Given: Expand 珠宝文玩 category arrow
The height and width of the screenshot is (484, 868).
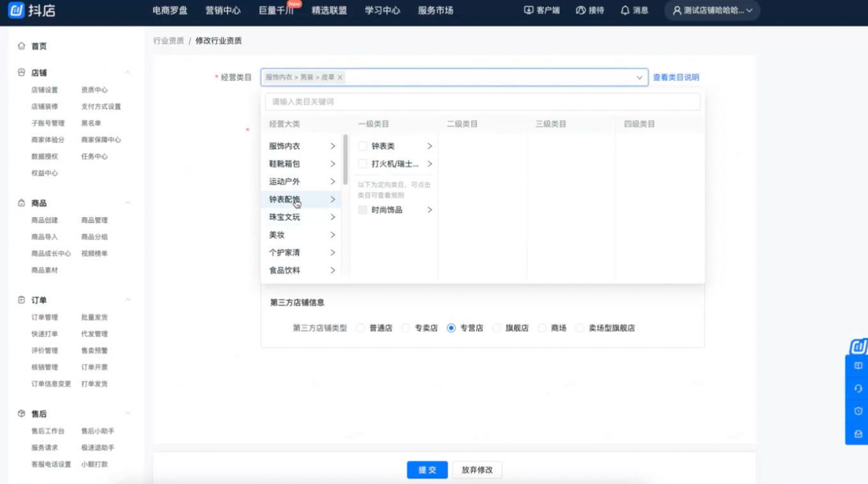Looking at the screenshot, I should [x=332, y=217].
